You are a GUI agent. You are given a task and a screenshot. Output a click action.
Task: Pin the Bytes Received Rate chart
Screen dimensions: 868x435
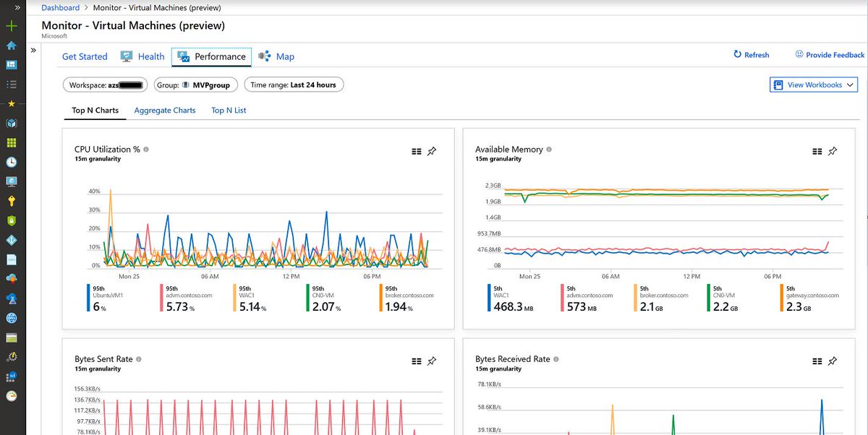833,361
